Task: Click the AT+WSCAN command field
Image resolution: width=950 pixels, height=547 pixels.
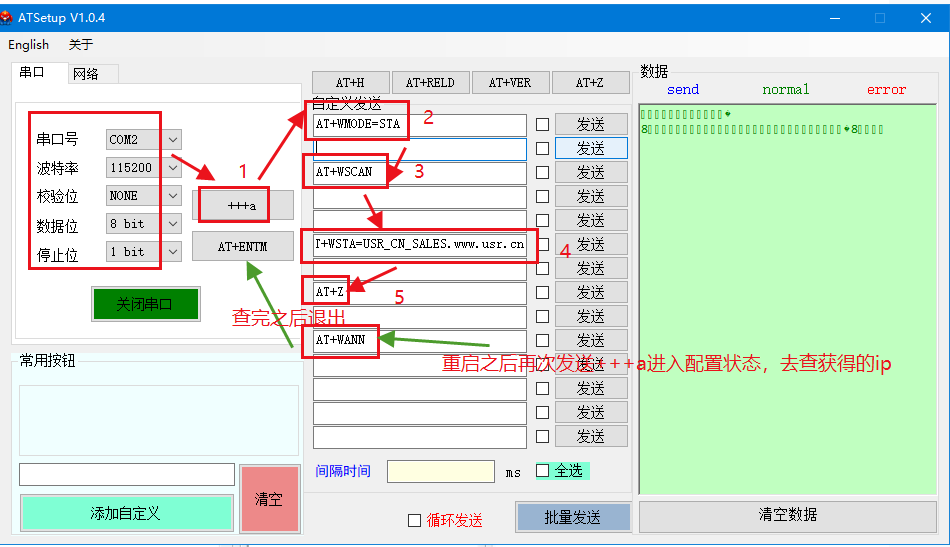Action: [x=419, y=173]
